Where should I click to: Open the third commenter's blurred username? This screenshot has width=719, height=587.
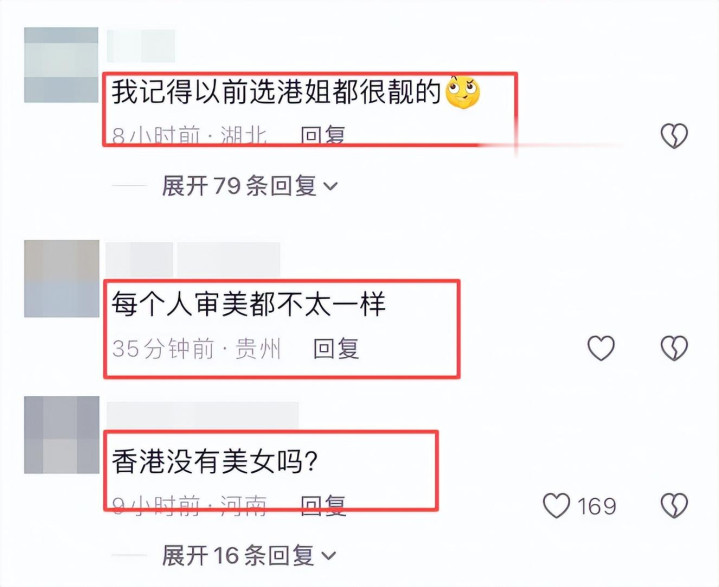[203, 414]
